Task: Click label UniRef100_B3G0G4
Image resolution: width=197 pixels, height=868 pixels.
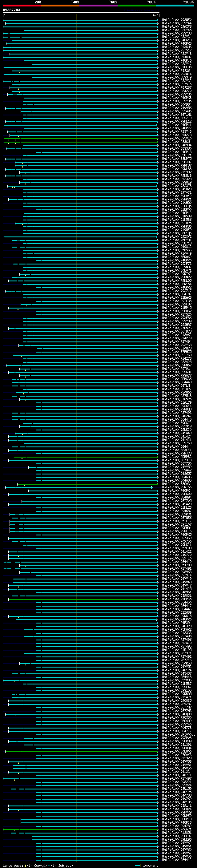Action: pos(176,484)
